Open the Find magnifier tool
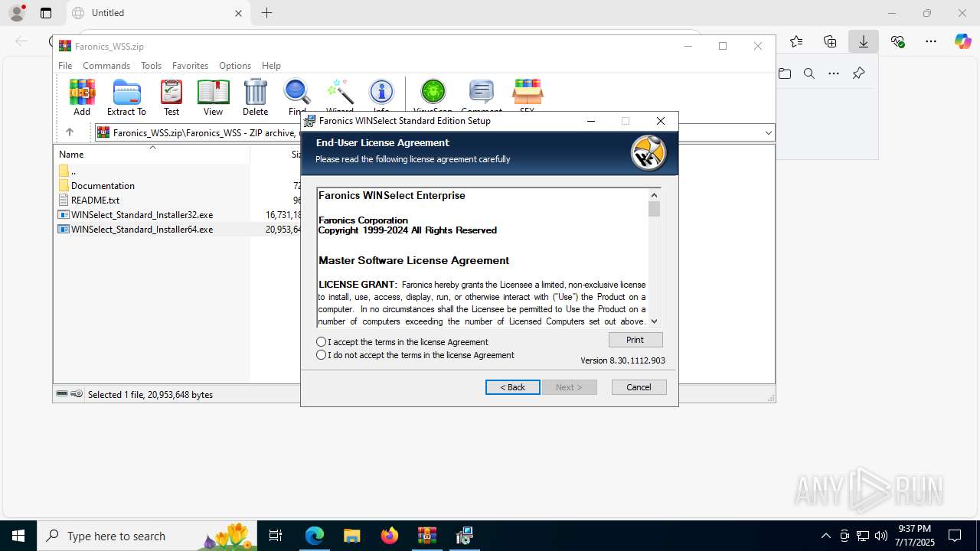The image size is (980, 551). click(x=297, y=97)
